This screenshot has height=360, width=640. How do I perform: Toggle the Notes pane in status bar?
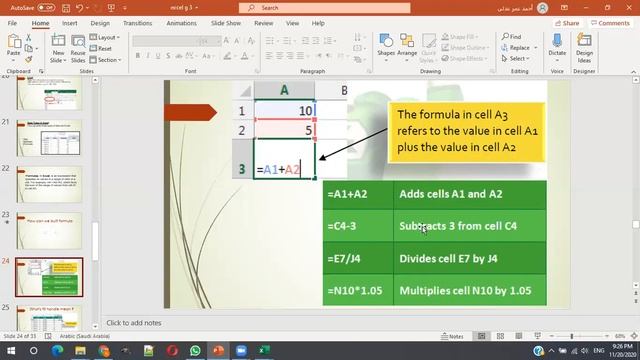click(452, 336)
